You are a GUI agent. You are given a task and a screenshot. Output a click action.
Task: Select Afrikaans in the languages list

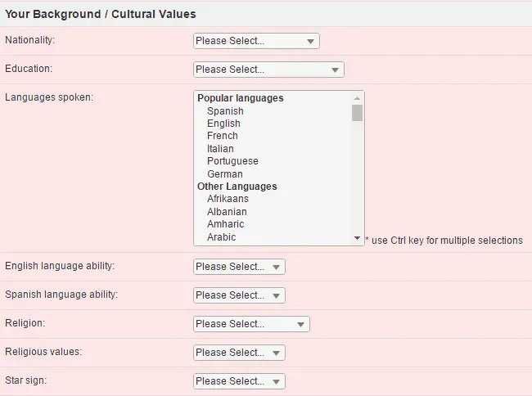pos(228,199)
